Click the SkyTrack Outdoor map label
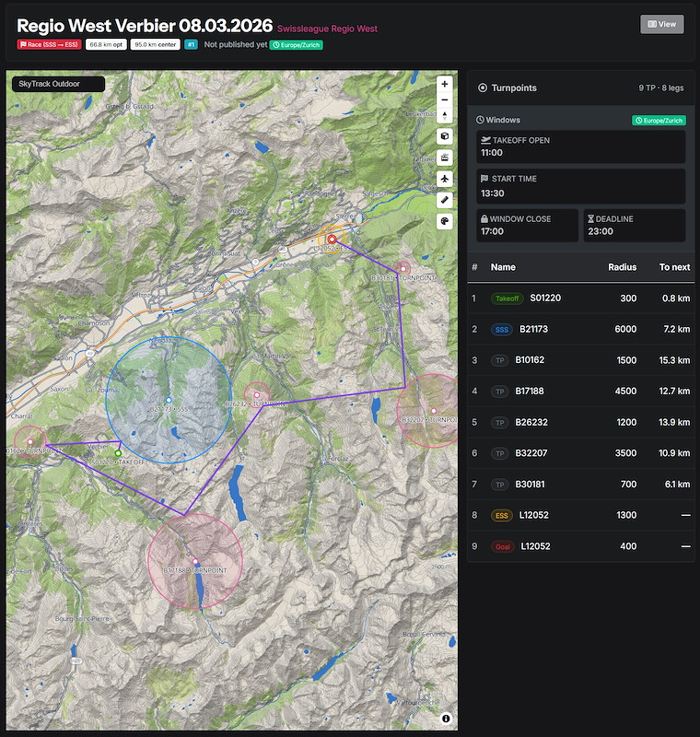 [57, 84]
